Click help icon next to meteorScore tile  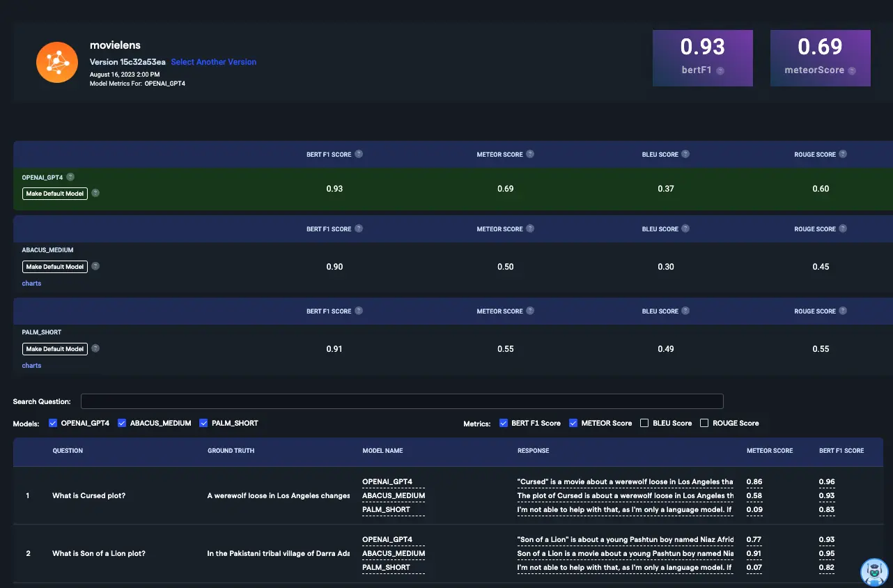click(852, 70)
